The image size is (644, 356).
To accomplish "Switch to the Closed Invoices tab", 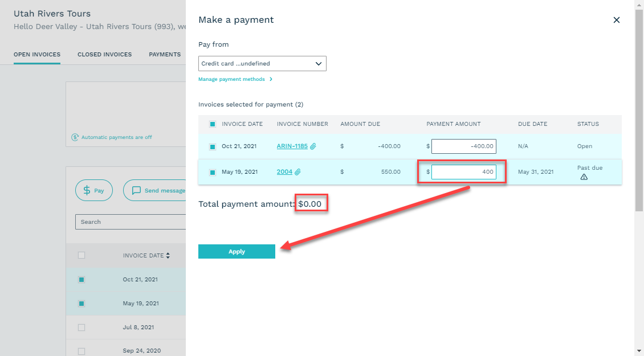I will tap(104, 55).
